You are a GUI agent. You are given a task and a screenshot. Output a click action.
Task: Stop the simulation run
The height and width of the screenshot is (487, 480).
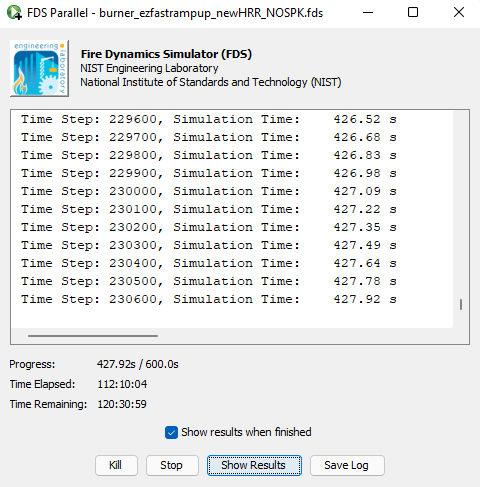(x=172, y=465)
